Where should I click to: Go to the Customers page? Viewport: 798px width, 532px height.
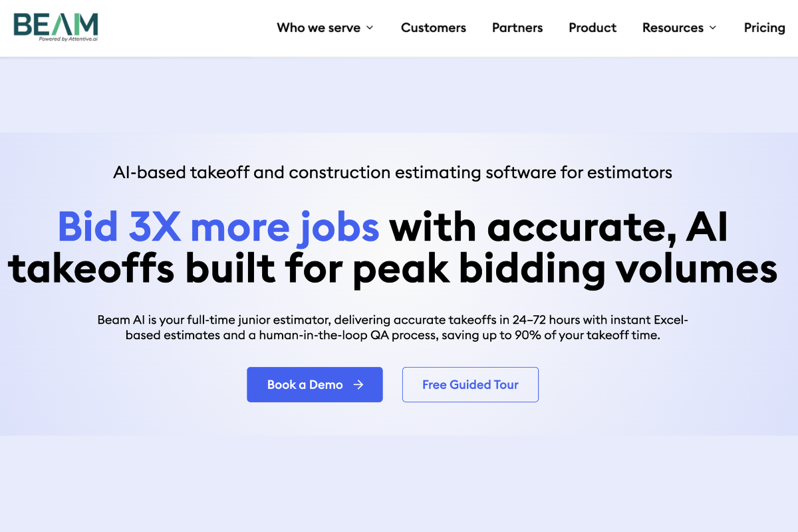[433, 28]
